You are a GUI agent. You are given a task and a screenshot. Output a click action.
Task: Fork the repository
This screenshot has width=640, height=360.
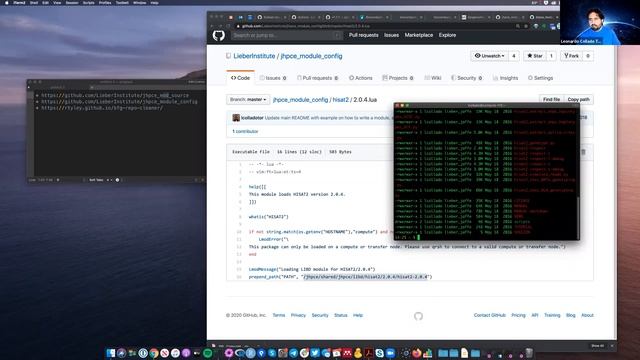[x=571, y=56]
